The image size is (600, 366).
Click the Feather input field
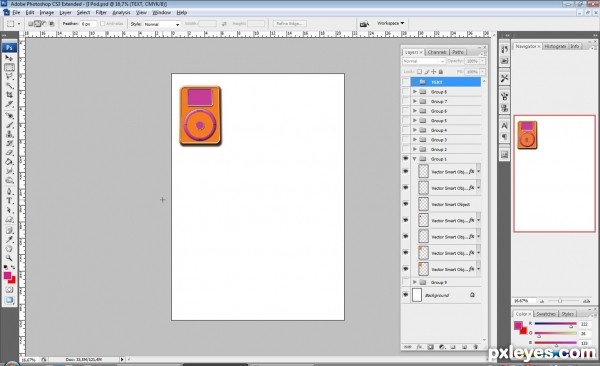[88, 24]
